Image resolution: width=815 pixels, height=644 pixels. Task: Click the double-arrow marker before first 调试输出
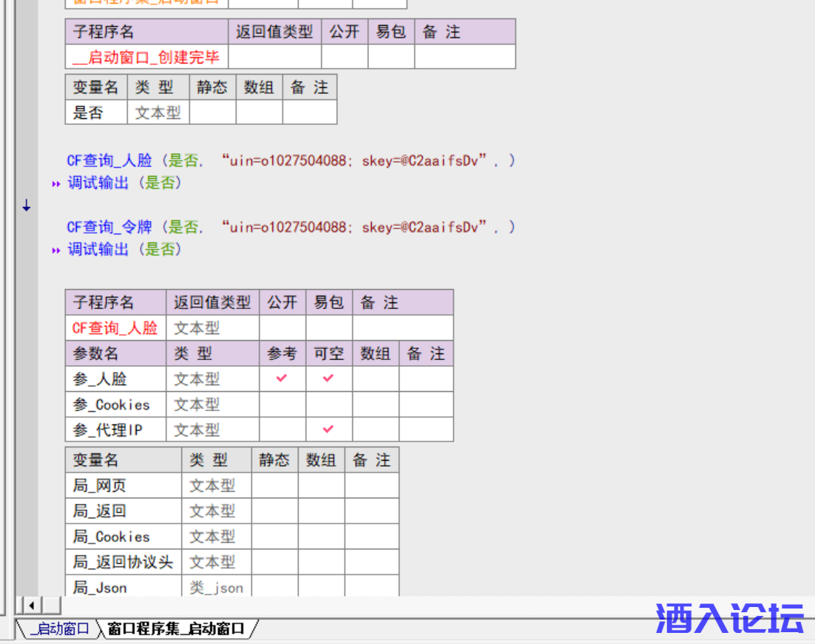click(x=56, y=184)
